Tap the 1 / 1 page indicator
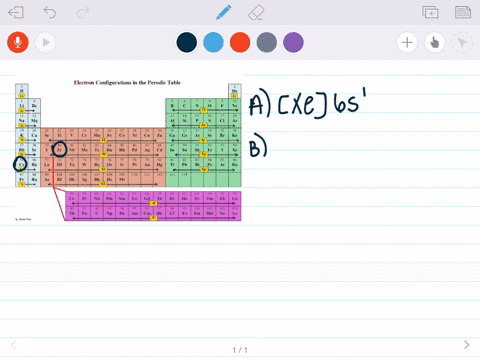The image size is (480, 360). pyautogui.click(x=240, y=350)
